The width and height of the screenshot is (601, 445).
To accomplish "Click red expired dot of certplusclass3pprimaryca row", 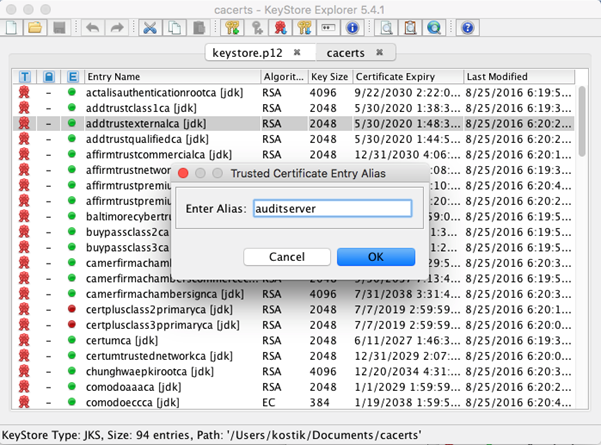I will 72,324.
